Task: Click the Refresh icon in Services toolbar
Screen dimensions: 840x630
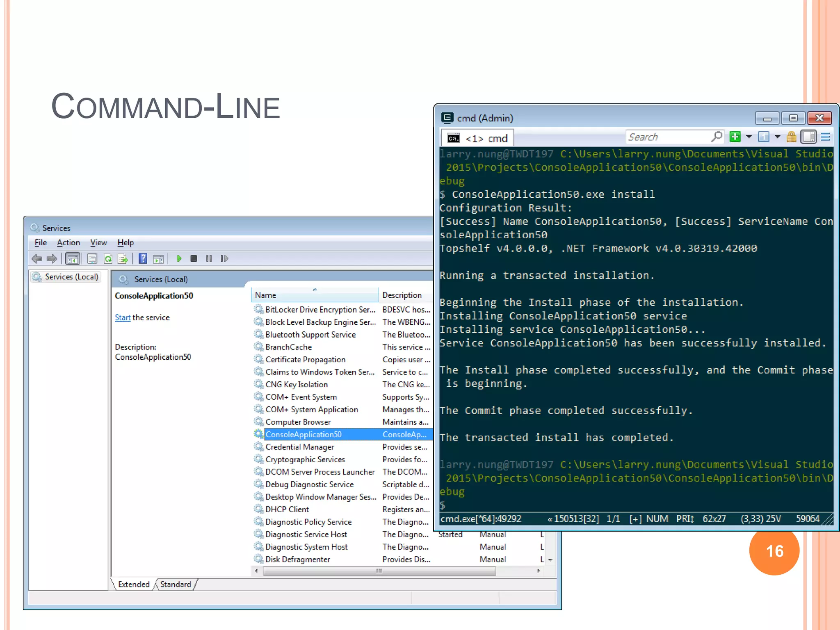Action: point(108,259)
